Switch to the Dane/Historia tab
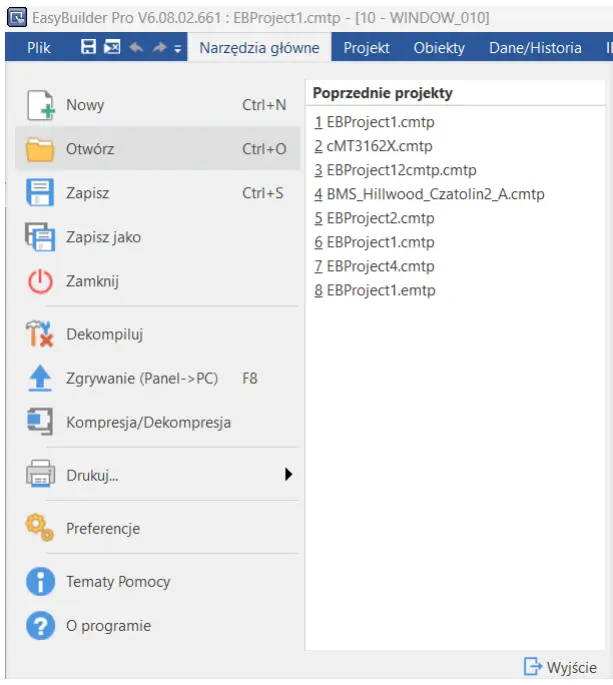613x685 pixels. (535, 48)
